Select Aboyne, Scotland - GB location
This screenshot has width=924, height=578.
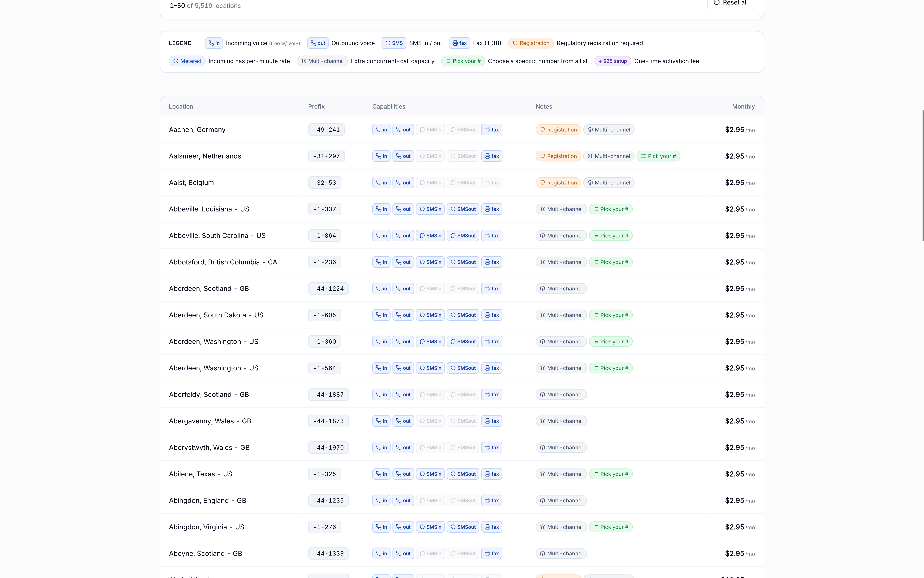point(205,554)
